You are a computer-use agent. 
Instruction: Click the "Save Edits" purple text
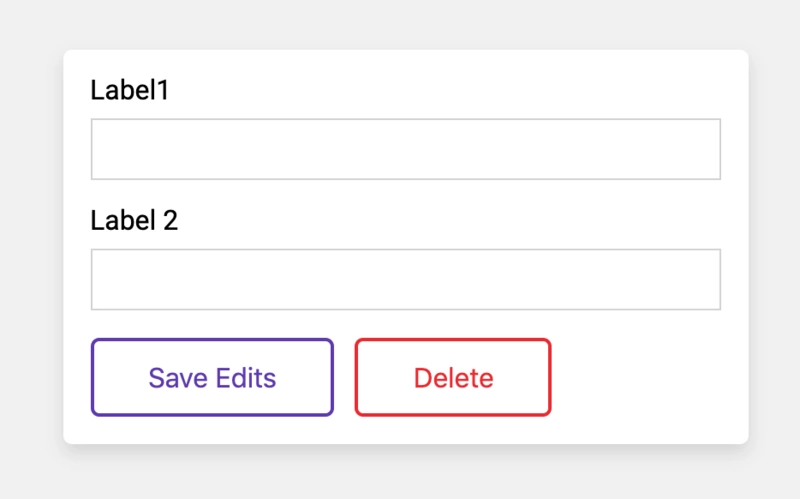(212, 378)
